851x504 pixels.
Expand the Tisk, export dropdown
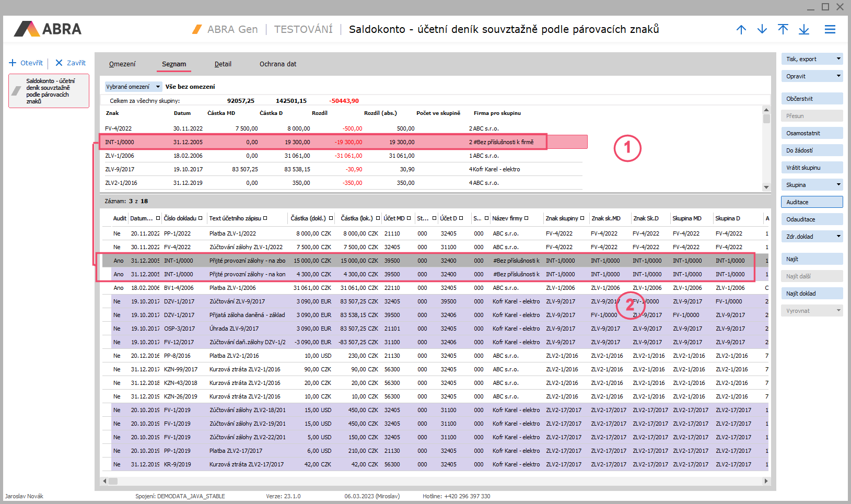pyautogui.click(x=838, y=58)
